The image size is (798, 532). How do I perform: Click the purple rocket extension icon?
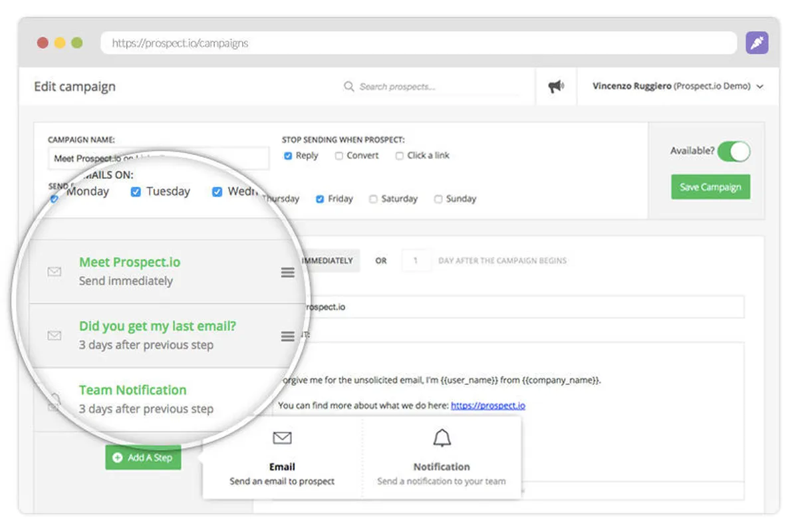click(757, 43)
